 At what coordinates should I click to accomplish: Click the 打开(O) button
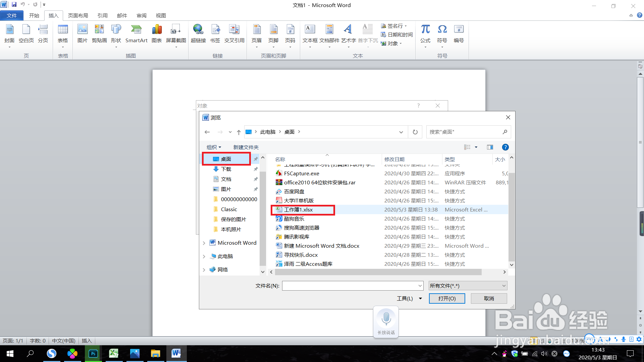[x=447, y=298]
